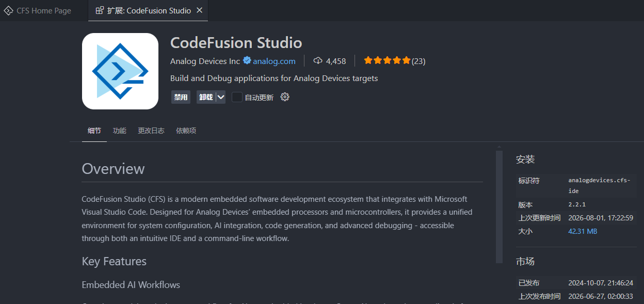Image resolution: width=644 pixels, height=304 pixels.
Task: Click the Embedded AI Workflows subheading
Action: (x=131, y=285)
